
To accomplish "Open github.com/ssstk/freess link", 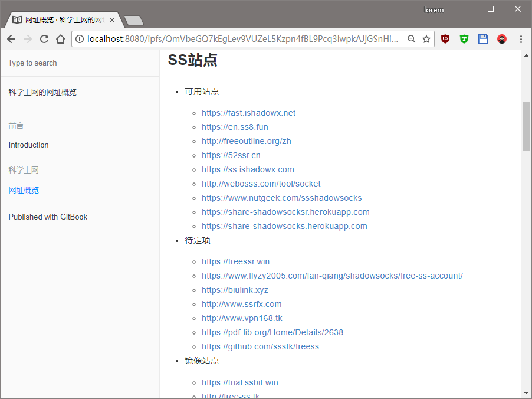I will pos(260,346).
